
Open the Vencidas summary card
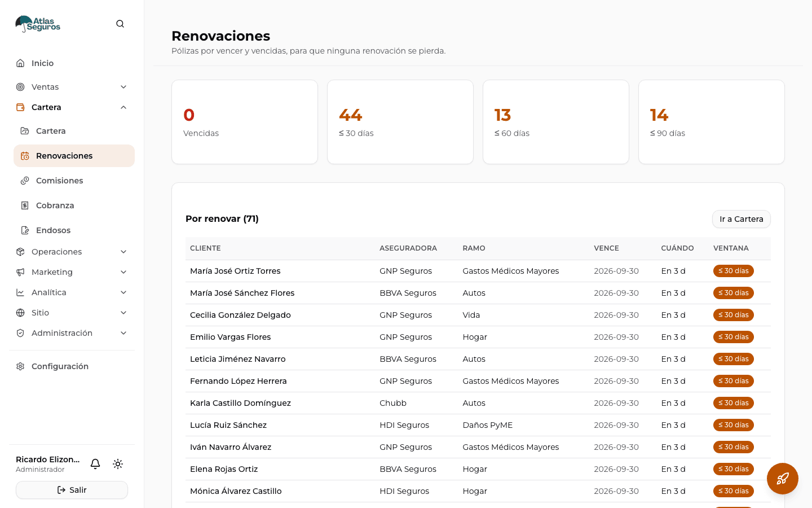pyautogui.click(x=245, y=122)
